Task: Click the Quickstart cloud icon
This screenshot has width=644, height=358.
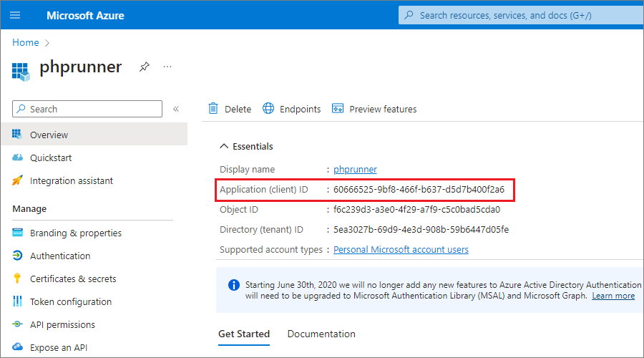Action: click(x=17, y=158)
